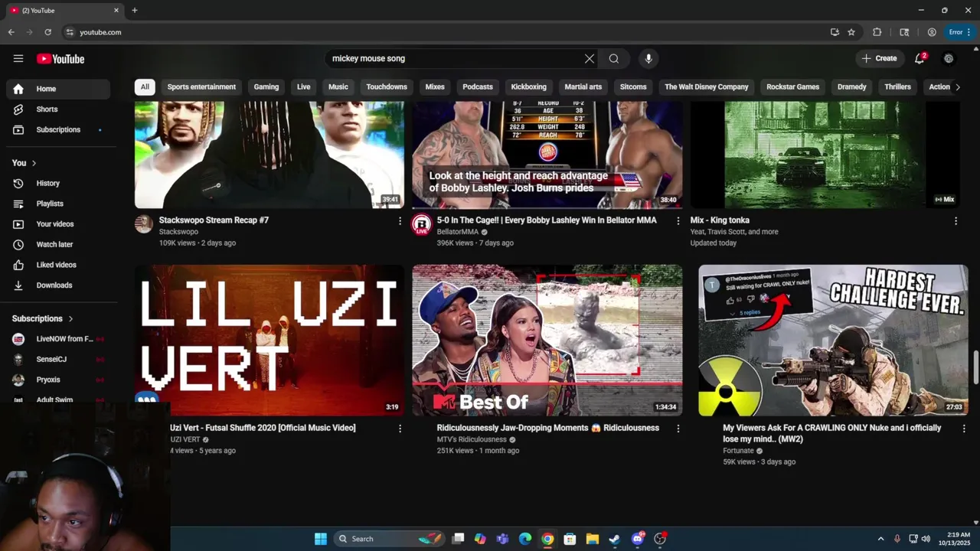
Task: Clear the search box with the X
Action: [x=590, y=58]
